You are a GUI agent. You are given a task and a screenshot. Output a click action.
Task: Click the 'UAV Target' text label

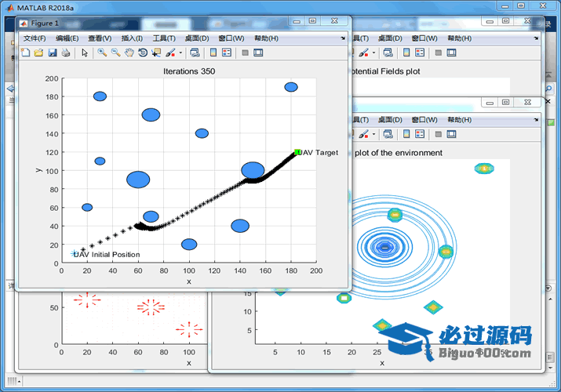(x=318, y=153)
